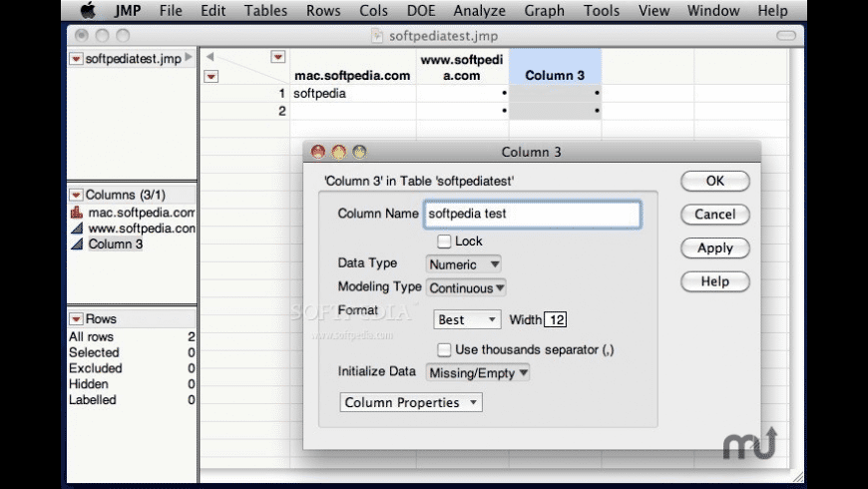
Task: Open the Initialize Data Missing/Empty dropdown
Action: click(478, 372)
